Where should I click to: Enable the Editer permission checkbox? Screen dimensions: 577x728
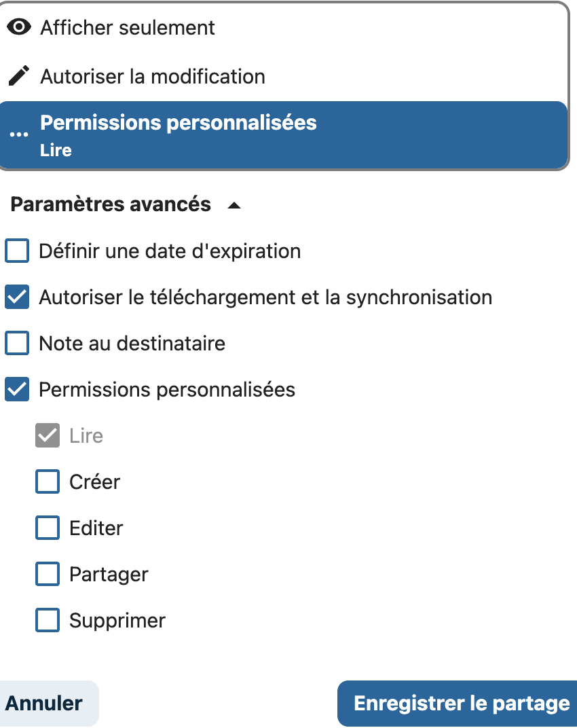pyautogui.click(x=48, y=528)
